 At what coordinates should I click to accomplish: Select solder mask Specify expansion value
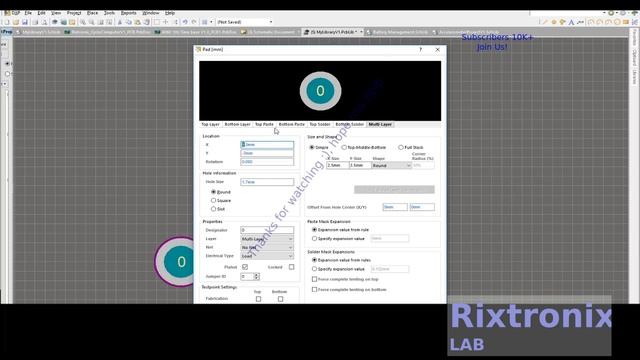tap(314, 269)
